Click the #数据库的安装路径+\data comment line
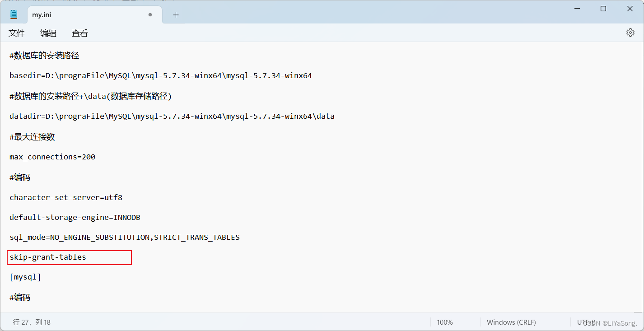The image size is (644, 331). 91,96
